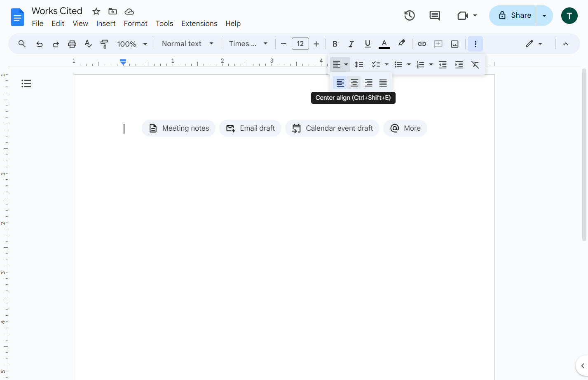
Task: Open the Format menu
Action: pos(136,23)
